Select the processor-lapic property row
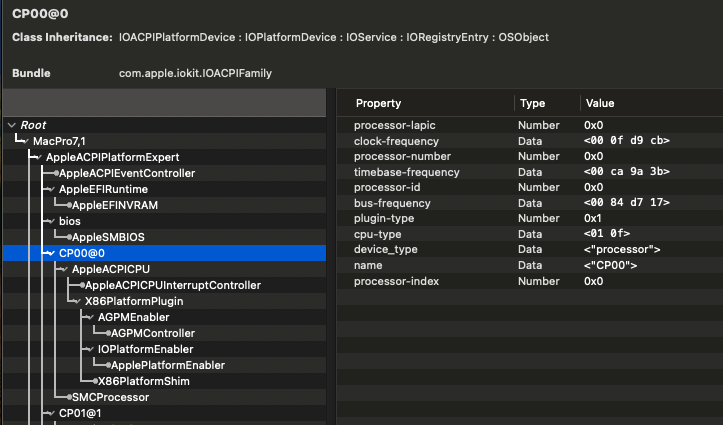 (530, 125)
